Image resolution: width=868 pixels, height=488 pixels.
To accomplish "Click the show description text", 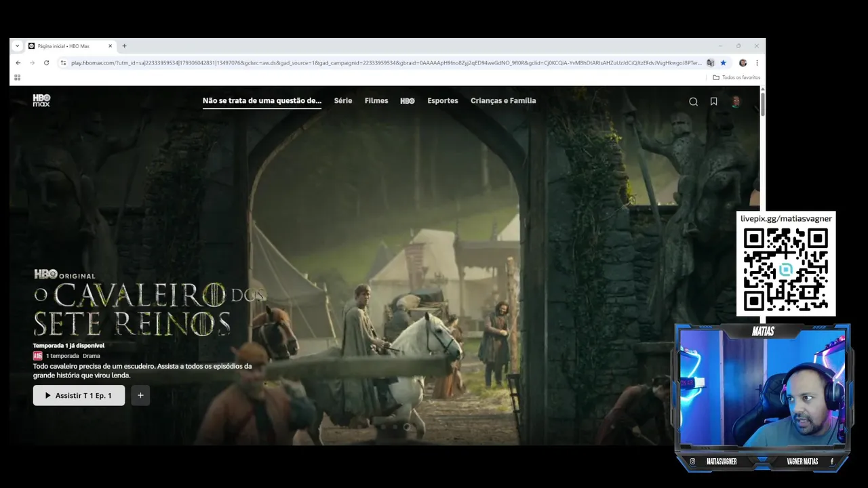I will (142, 371).
